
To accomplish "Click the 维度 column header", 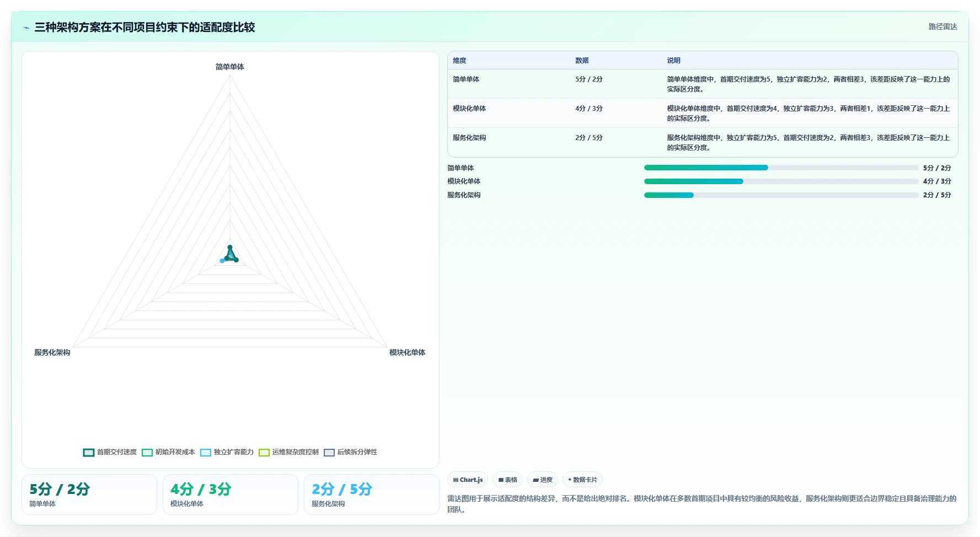I will pos(459,61).
